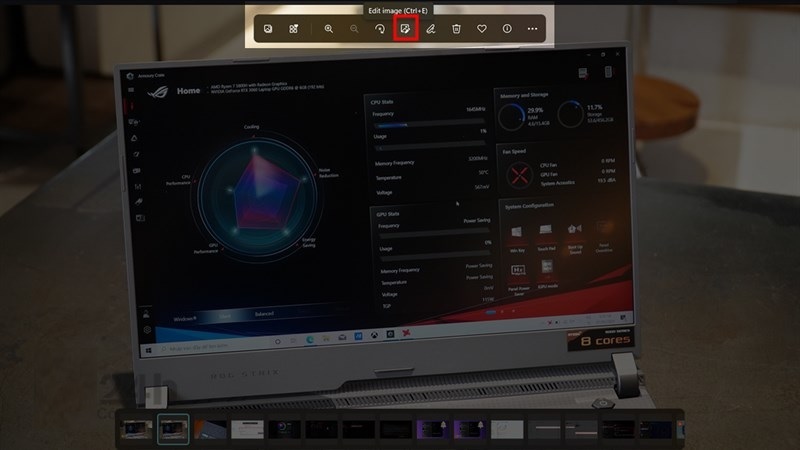The height and width of the screenshot is (450, 800).
Task: Open the unselected laptop photo thumbnail
Action: click(x=136, y=430)
